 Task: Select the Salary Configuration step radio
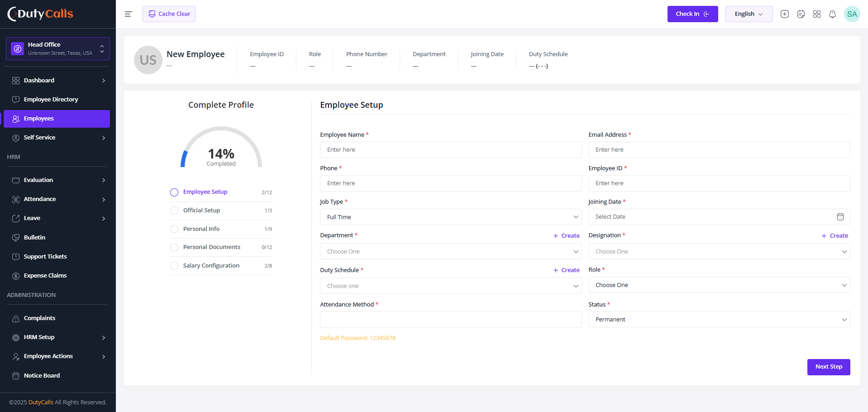(174, 266)
